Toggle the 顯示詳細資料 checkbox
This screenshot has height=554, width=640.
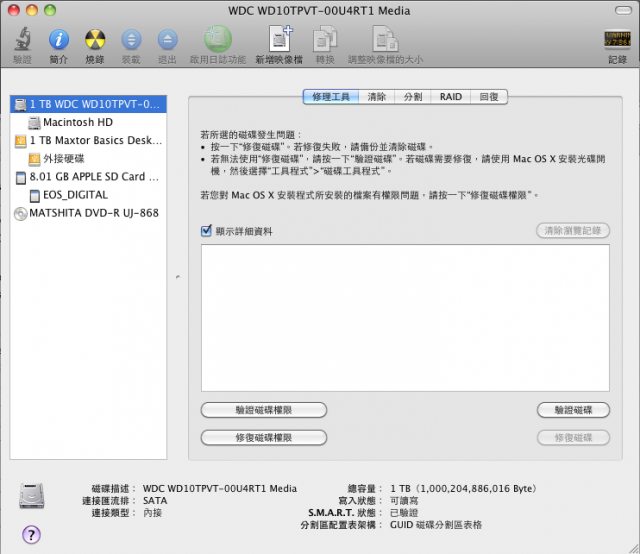206,231
